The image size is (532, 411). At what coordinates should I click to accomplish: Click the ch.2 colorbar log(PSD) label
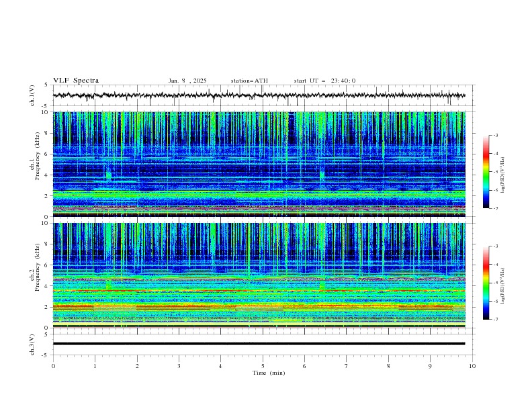(x=503, y=285)
